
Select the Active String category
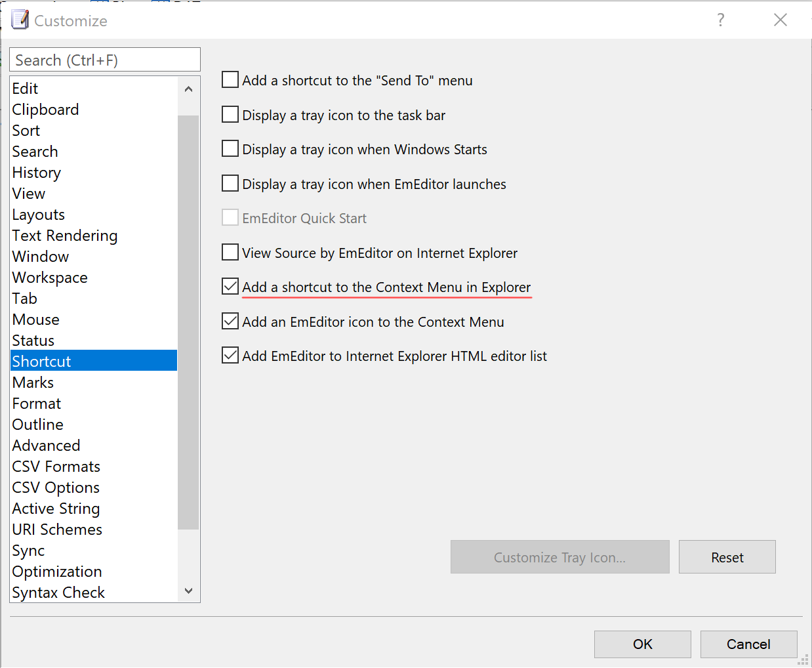[x=94, y=509]
